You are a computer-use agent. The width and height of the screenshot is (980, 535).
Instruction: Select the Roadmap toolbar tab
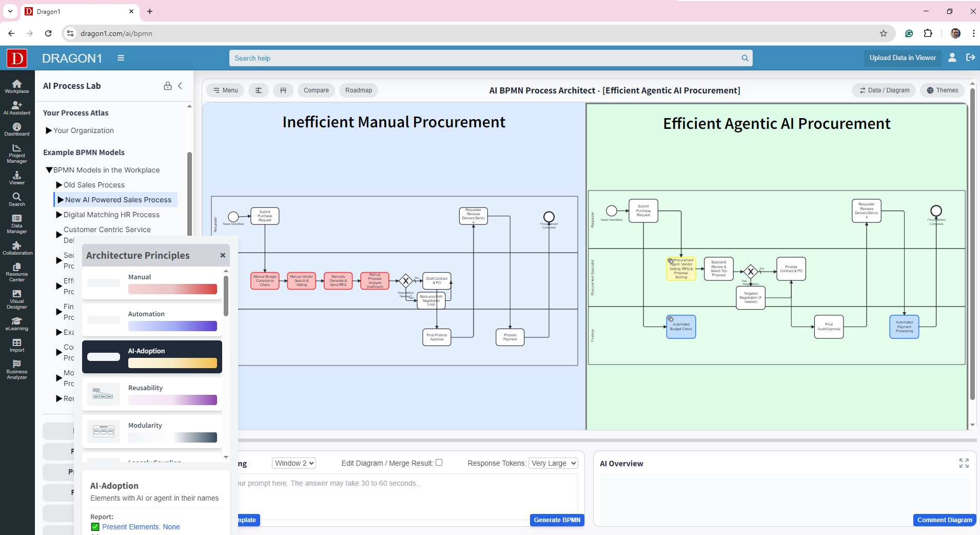358,90
